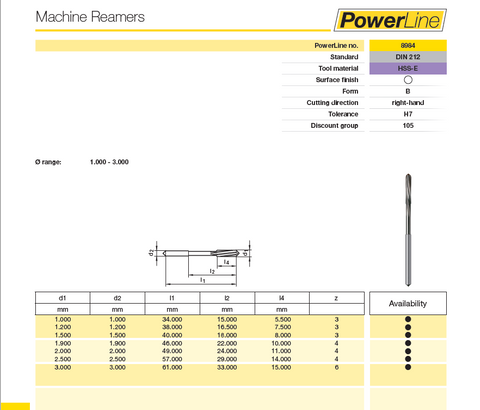Image resolution: width=480 pixels, height=410 pixels.
Task: Select the 'right-hand' cutting direction value
Action: tap(408, 103)
